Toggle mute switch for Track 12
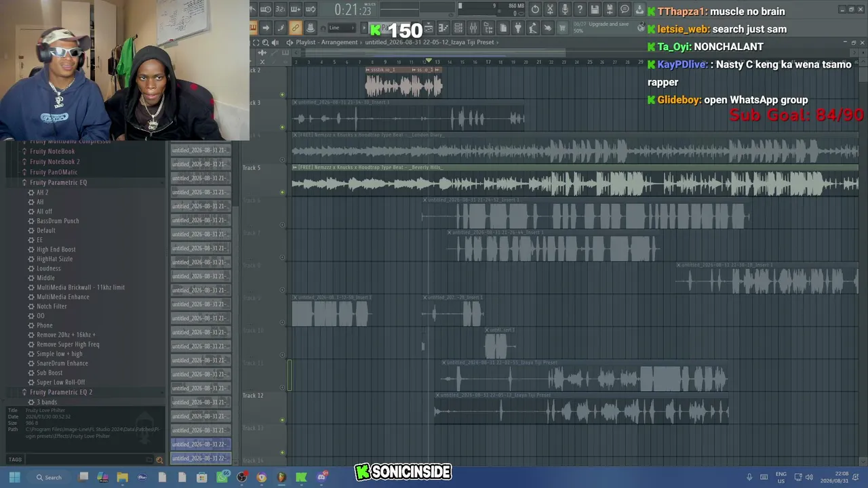The image size is (868, 488). tap(283, 420)
